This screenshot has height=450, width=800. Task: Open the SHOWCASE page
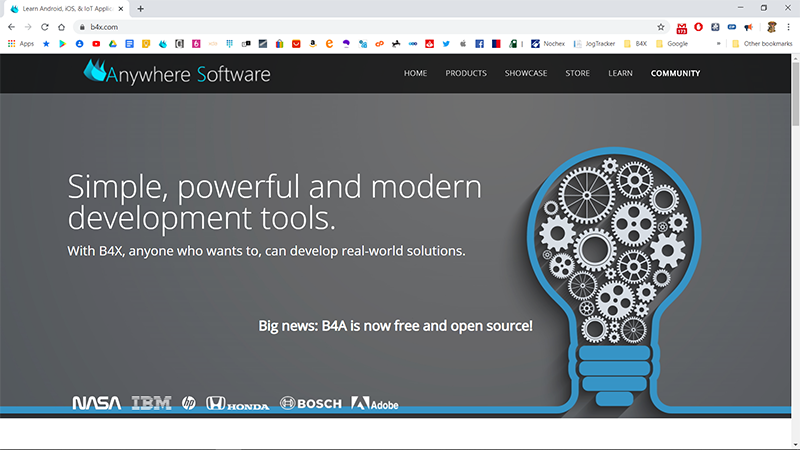(x=526, y=73)
